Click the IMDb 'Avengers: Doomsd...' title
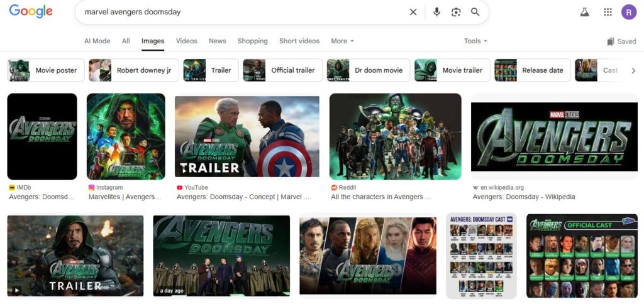The image size is (644, 304). [42, 197]
